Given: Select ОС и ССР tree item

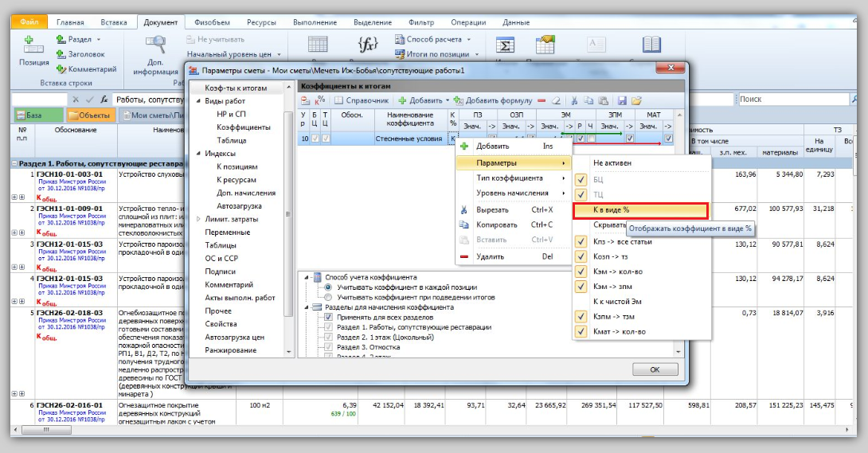Looking at the screenshot, I should [221, 258].
